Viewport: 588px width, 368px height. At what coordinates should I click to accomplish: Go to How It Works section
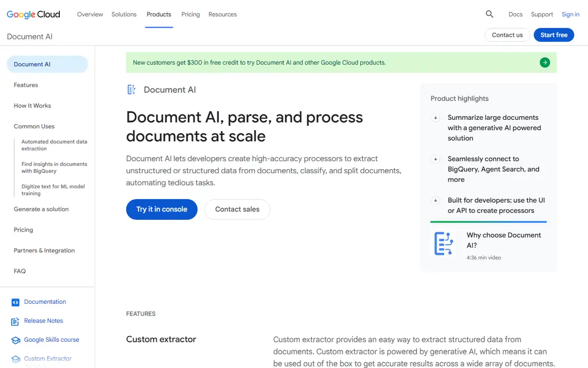click(x=32, y=106)
